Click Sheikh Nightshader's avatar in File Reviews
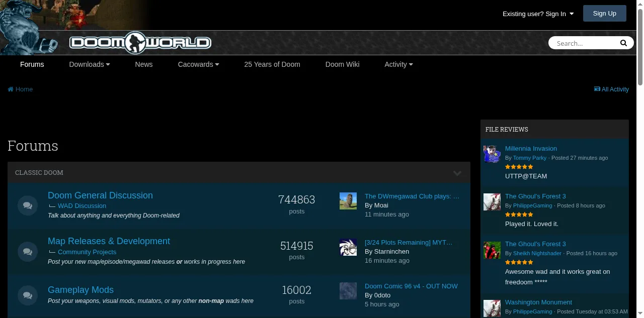This screenshot has height=318, width=644. click(x=492, y=250)
